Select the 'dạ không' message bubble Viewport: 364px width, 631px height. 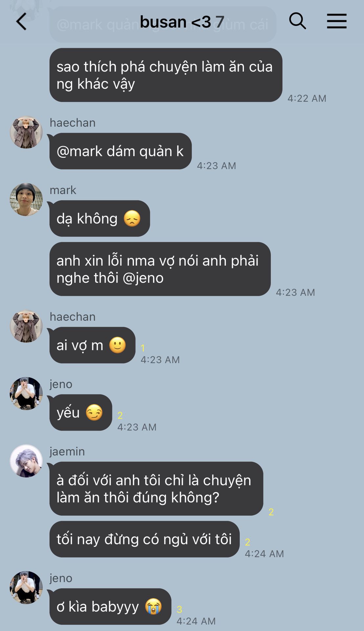(x=100, y=219)
